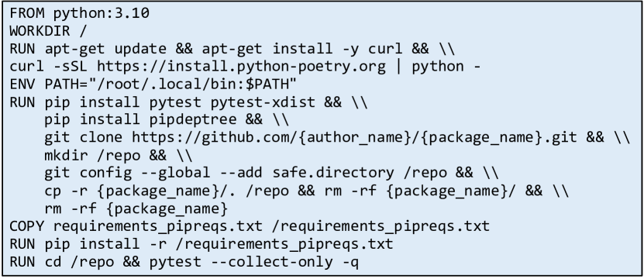Click the "/root/.local/bin:$PATH" string

(x=192, y=84)
